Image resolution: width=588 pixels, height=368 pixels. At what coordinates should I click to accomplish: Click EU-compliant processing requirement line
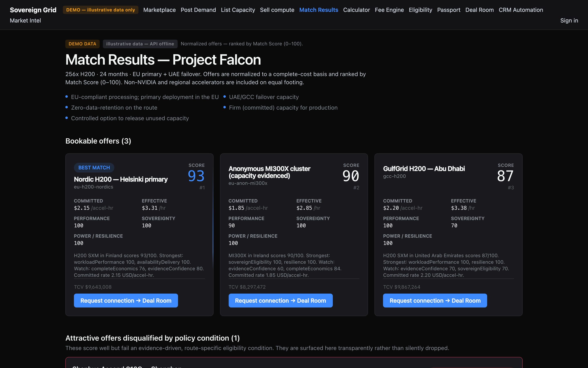click(x=145, y=97)
